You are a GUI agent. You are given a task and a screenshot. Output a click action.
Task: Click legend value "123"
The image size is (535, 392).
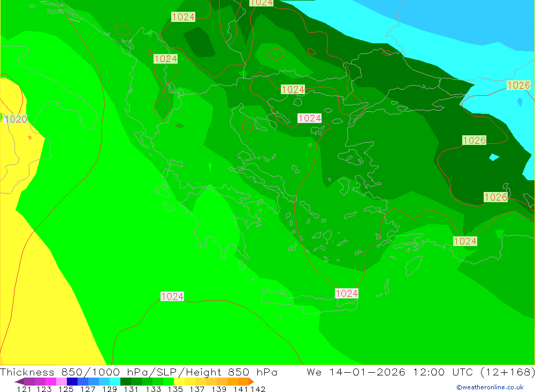[44, 389]
